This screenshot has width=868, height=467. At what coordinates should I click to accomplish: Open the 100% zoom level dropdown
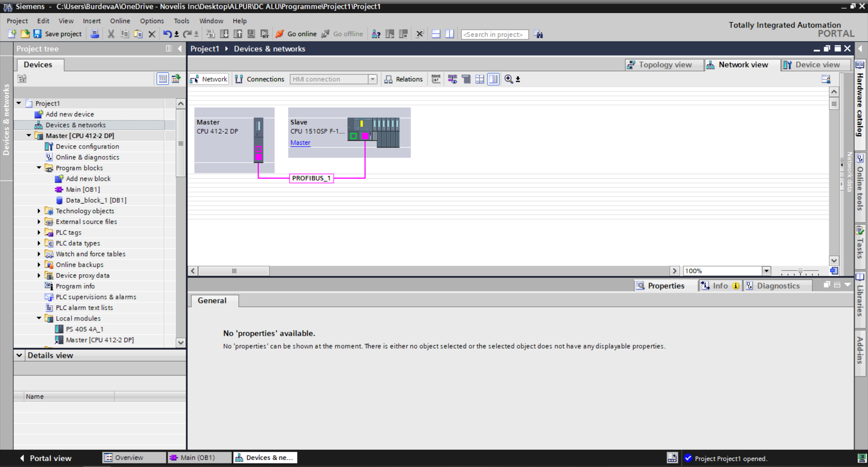[766, 271]
